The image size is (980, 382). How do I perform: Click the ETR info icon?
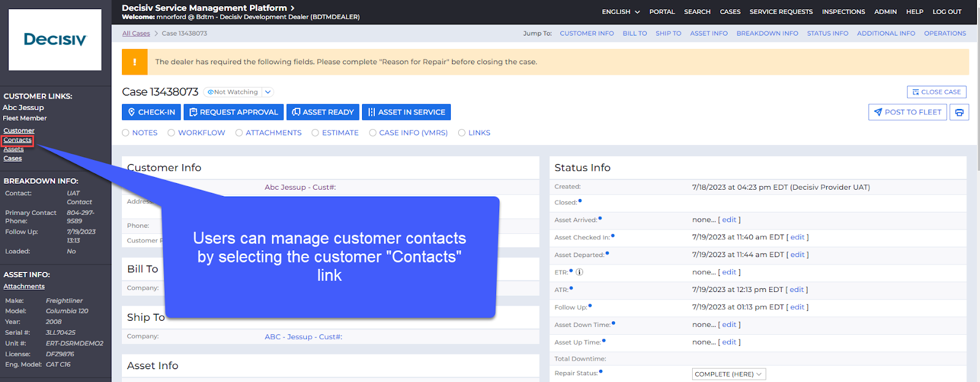579,272
